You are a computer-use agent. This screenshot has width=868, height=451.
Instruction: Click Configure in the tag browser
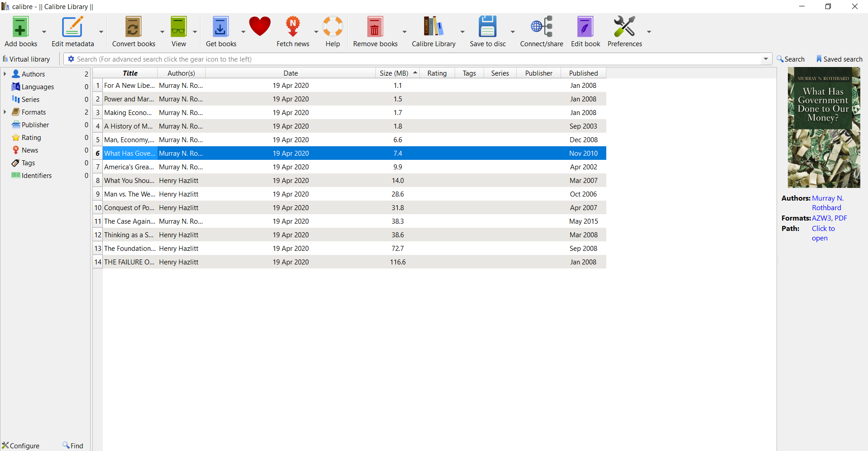click(x=21, y=446)
